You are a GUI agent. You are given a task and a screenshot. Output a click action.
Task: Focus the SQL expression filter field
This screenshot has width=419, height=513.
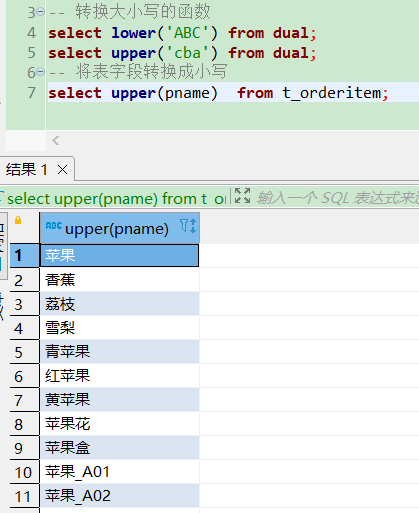point(338,198)
